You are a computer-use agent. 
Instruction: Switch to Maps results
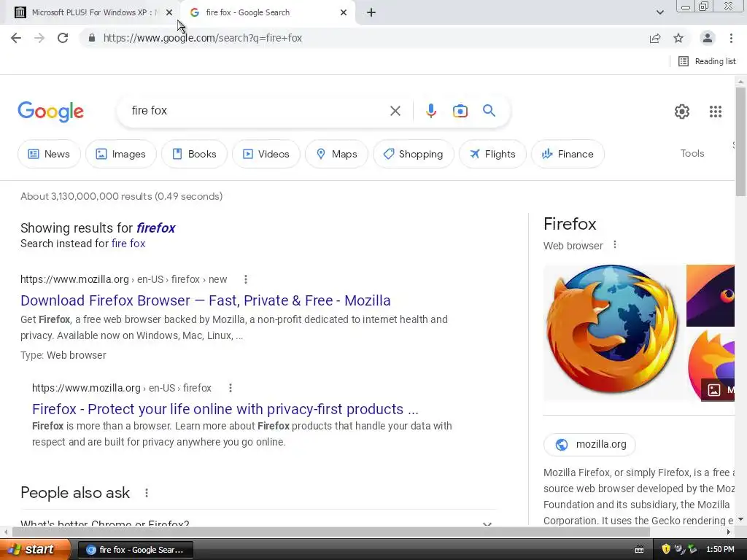pyautogui.click(x=337, y=154)
